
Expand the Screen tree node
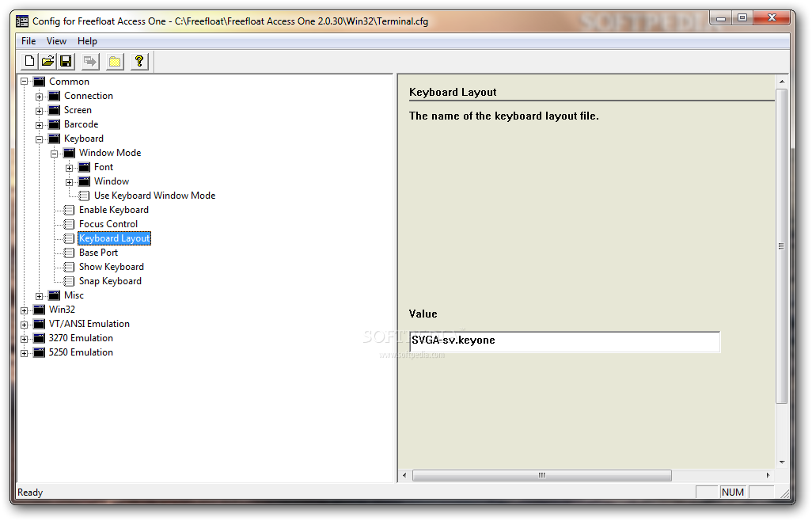tap(39, 110)
